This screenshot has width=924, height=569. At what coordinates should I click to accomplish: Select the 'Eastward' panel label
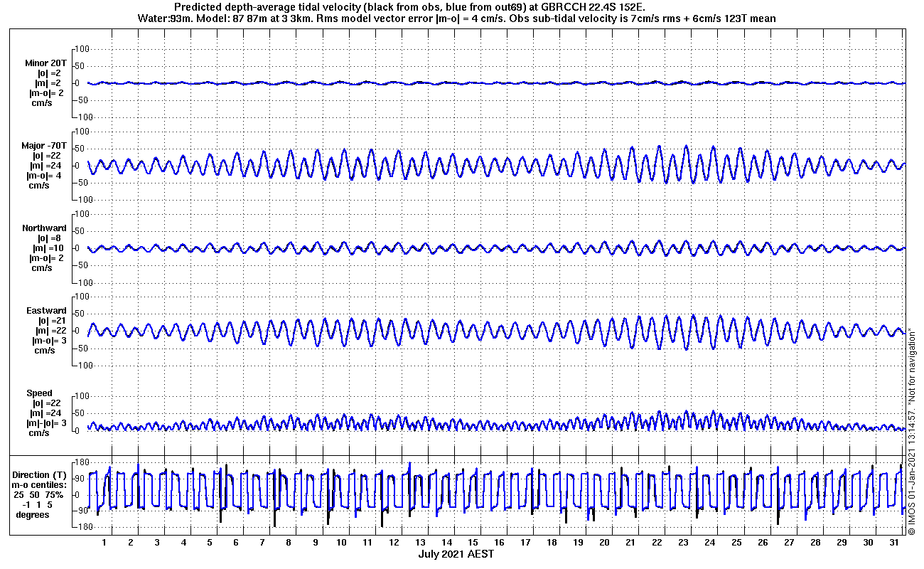coord(46,311)
